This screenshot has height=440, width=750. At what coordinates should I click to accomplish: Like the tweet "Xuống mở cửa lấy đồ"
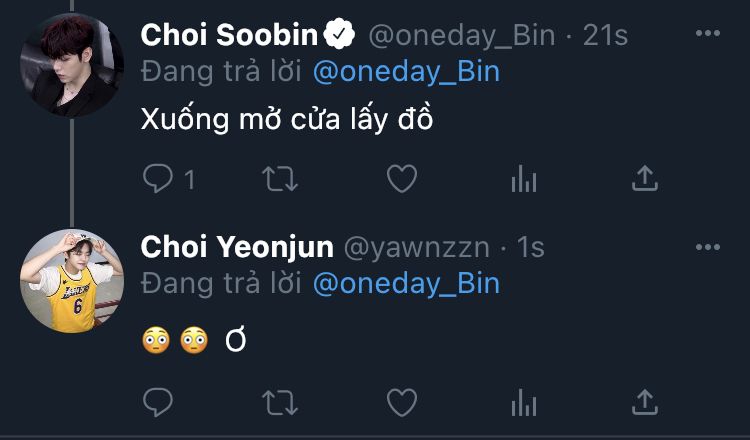click(401, 179)
